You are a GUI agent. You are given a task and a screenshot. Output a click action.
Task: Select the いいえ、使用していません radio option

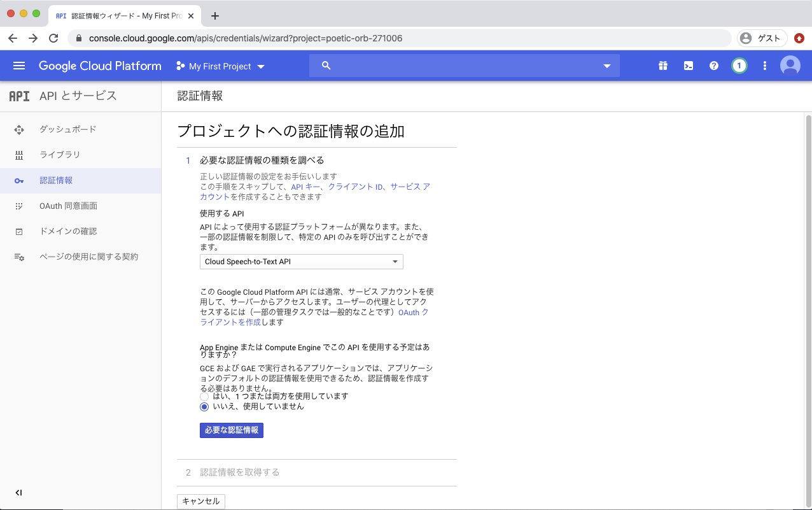tap(204, 406)
